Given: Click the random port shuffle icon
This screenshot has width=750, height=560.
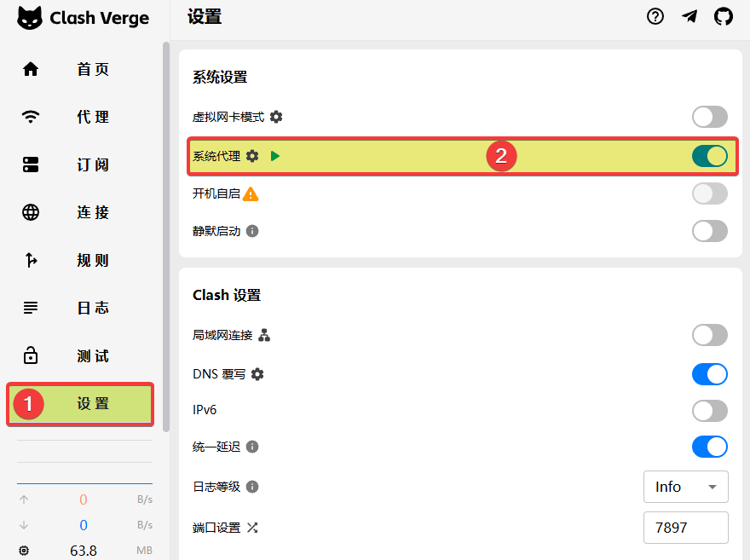Looking at the screenshot, I should [x=252, y=528].
